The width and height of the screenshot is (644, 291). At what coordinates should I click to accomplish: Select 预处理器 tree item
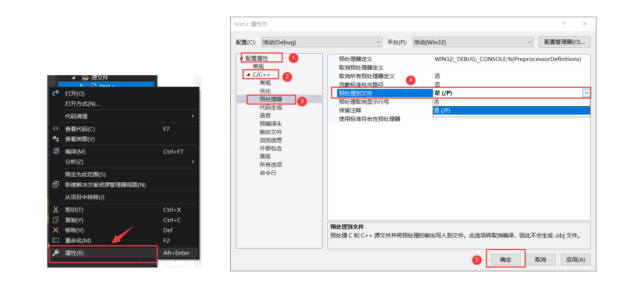[271, 99]
